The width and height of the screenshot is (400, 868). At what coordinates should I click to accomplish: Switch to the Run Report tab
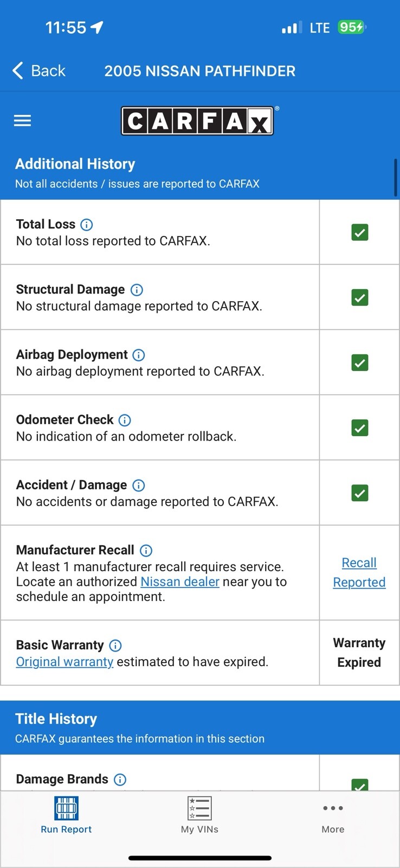coord(66,815)
